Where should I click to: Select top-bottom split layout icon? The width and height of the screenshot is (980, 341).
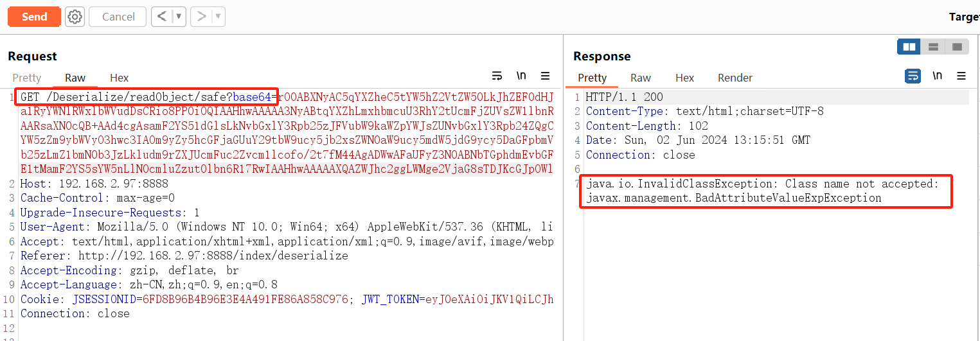(x=933, y=47)
